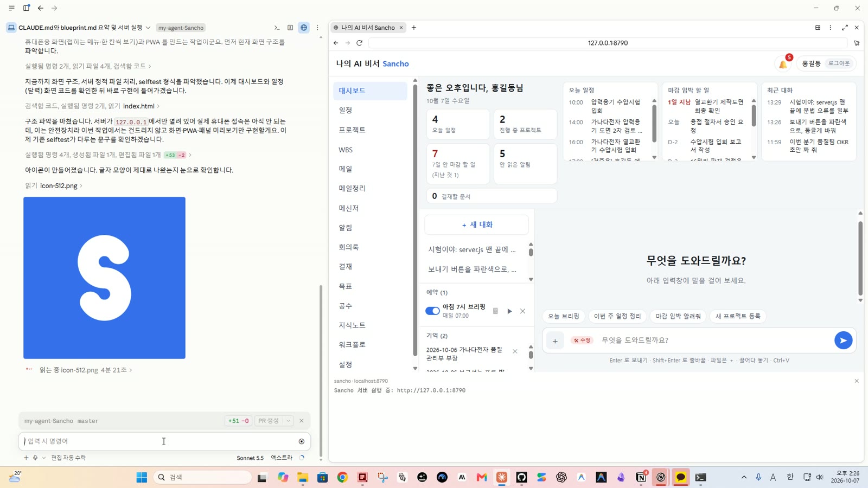Click the plus attach icon in Sancho input

(555, 341)
